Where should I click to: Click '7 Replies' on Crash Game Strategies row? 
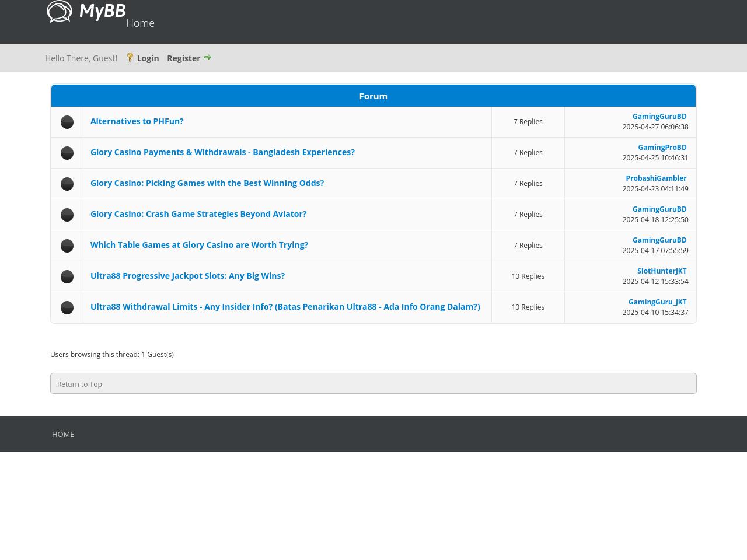pos(528,215)
